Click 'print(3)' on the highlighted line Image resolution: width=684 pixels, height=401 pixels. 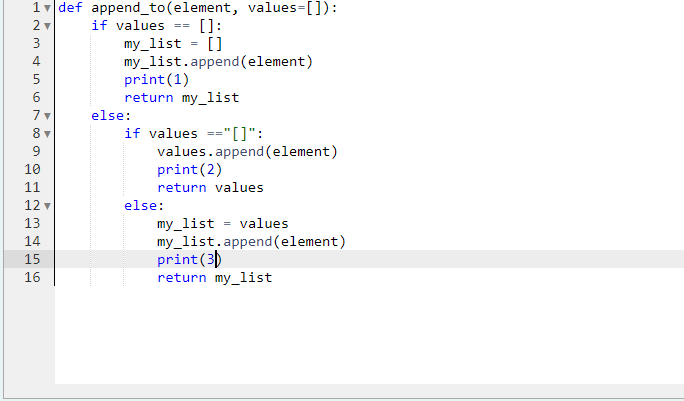pos(190,260)
